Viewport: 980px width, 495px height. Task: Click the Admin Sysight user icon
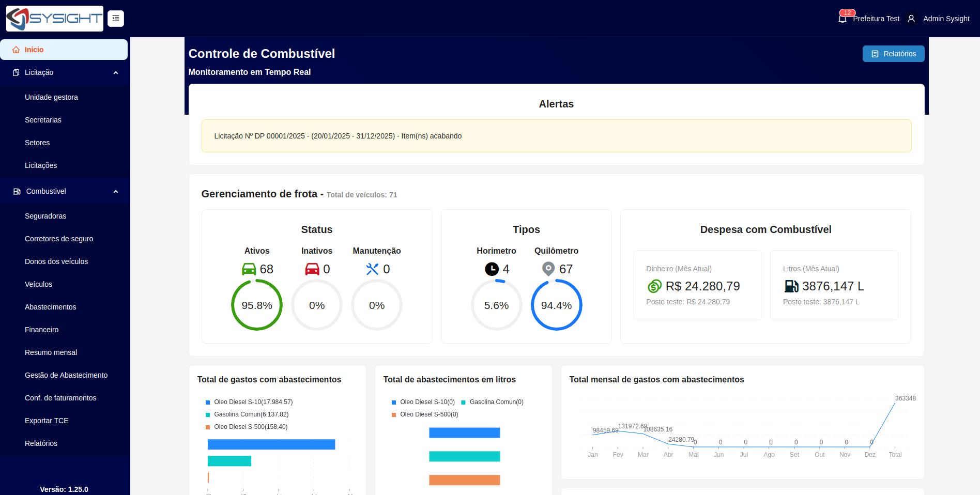coord(911,19)
